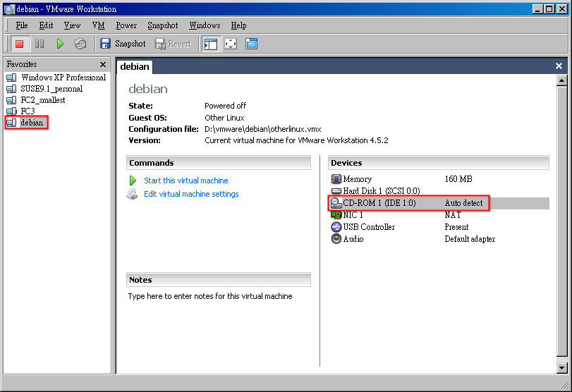Click the red Power Off toolbar button
The image size is (572, 392).
pos(19,44)
